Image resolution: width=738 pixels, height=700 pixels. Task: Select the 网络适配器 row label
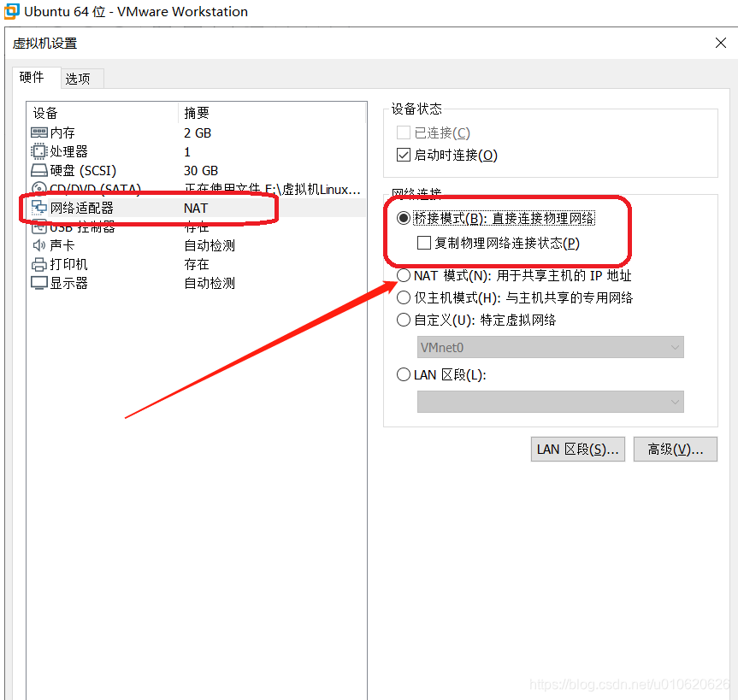click(82, 208)
